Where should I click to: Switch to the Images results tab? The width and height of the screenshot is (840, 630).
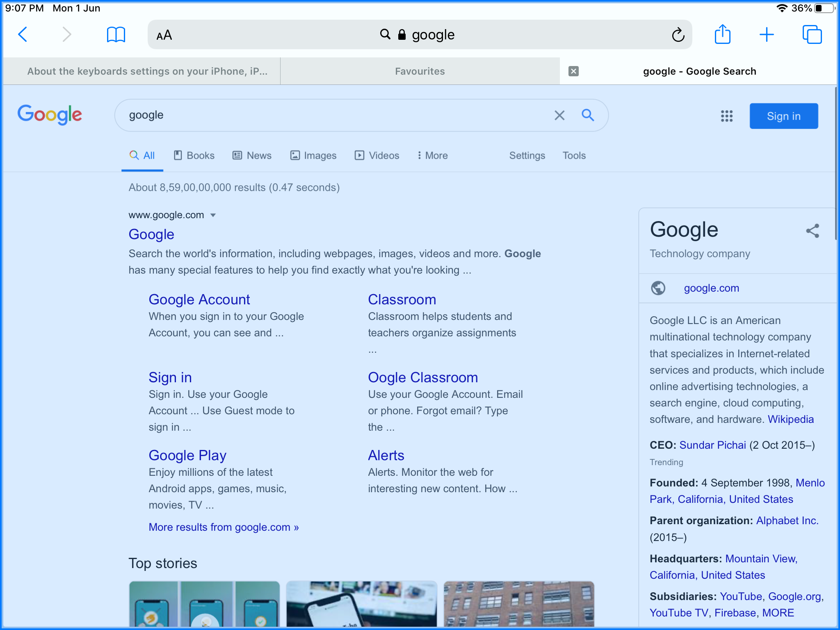tap(313, 155)
